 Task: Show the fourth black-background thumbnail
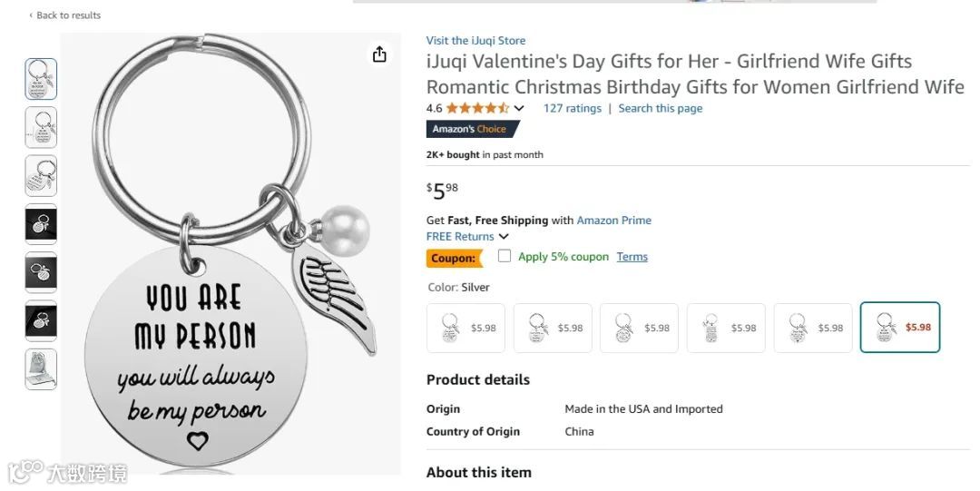click(41, 224)
